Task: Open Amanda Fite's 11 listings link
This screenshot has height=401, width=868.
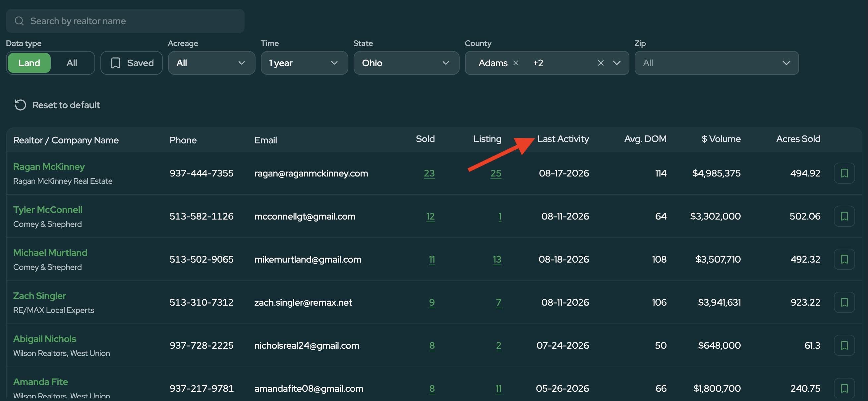Action: [x=499, y=389]
